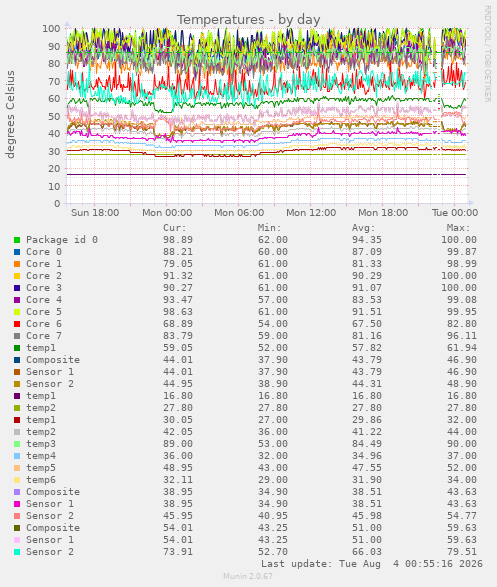Click the 'Max:' column header

(x=458, y=228)
